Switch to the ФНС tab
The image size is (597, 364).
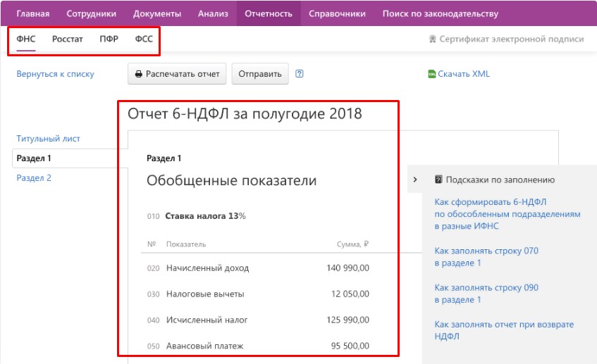(26, 39)
